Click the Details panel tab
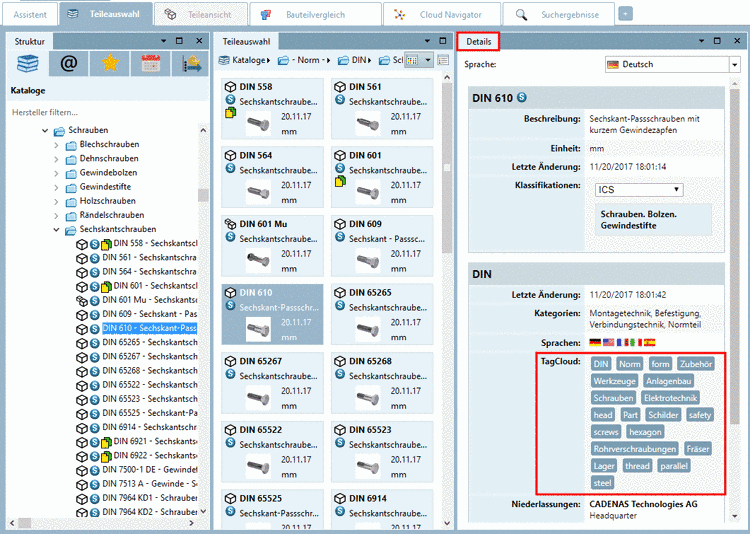 [478, 42]
